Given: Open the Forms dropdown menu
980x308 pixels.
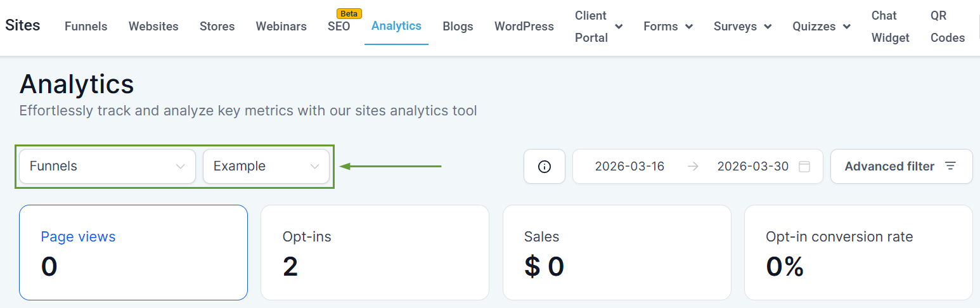Looking at the screenshot, I should pyautogui.click(x=667, y=27).
